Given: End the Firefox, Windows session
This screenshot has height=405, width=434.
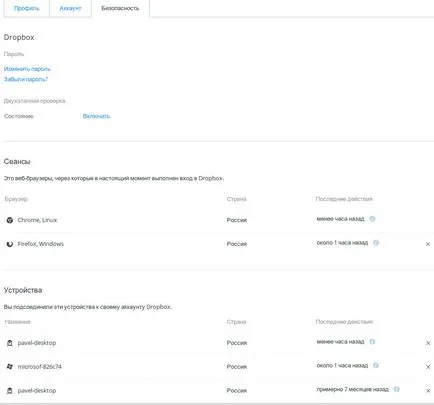Looking at the screenshot, I should 428,244.
